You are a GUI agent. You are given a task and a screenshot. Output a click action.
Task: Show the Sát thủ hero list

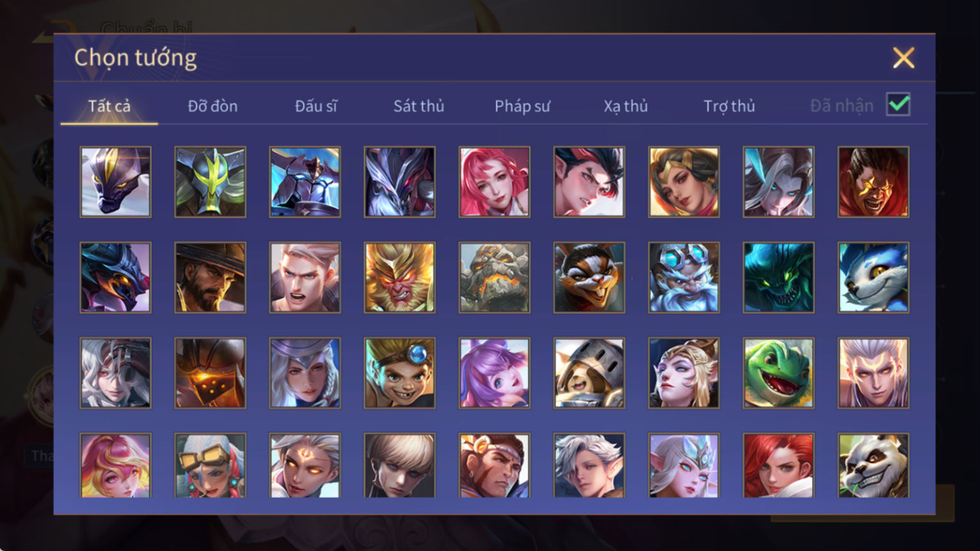point(419,106)
